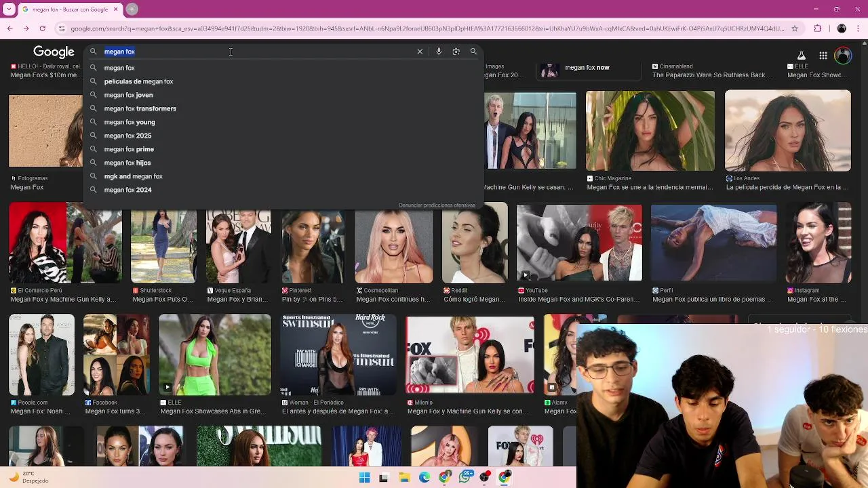Open Task View on the taskbar

click(x=384, y=477)
